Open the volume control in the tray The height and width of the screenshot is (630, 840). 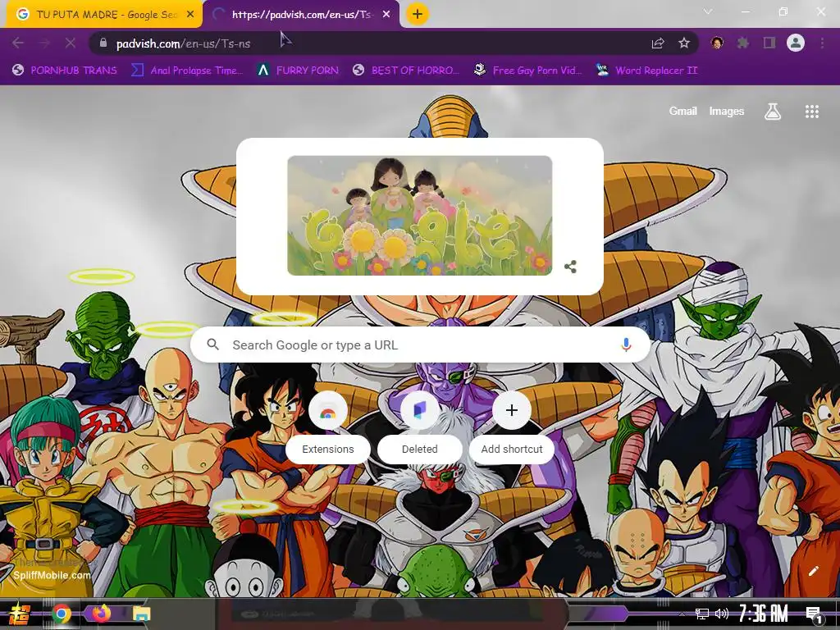click(722, 614)
